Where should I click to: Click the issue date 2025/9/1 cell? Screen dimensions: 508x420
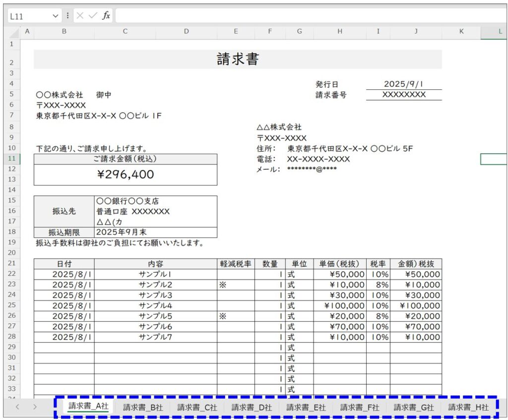404,84
